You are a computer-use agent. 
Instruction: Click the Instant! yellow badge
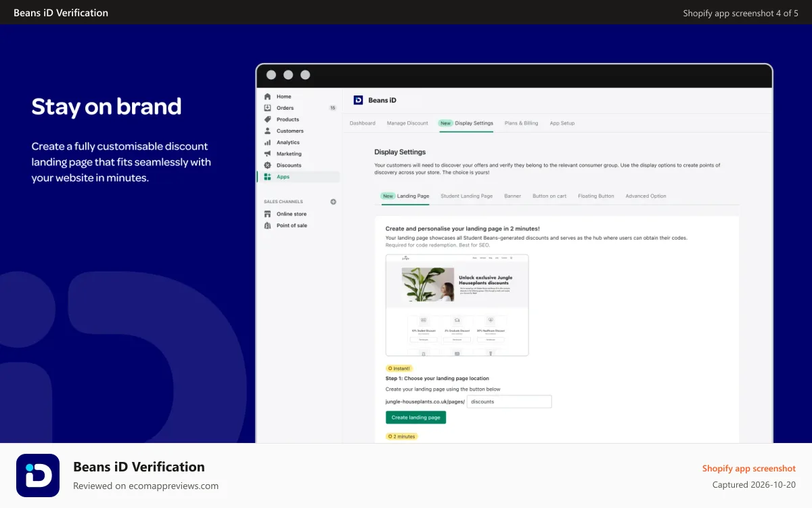pos(399,368)
